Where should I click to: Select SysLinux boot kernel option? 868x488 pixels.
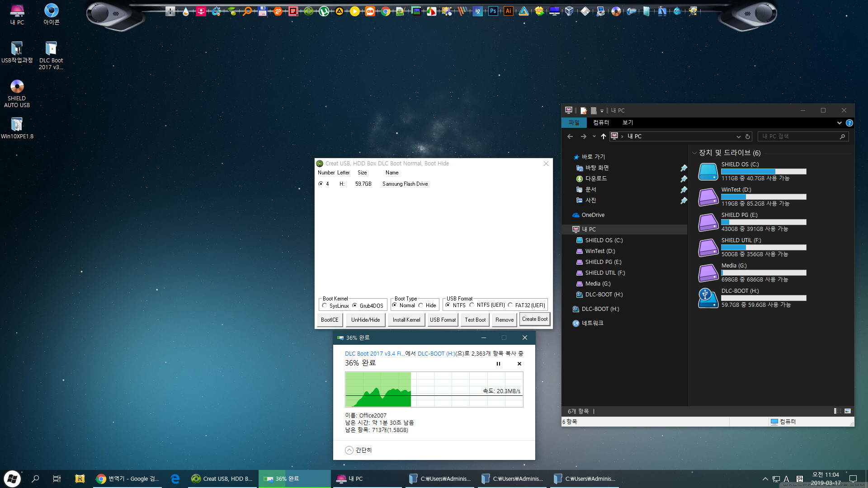click(x=325, y=306)
